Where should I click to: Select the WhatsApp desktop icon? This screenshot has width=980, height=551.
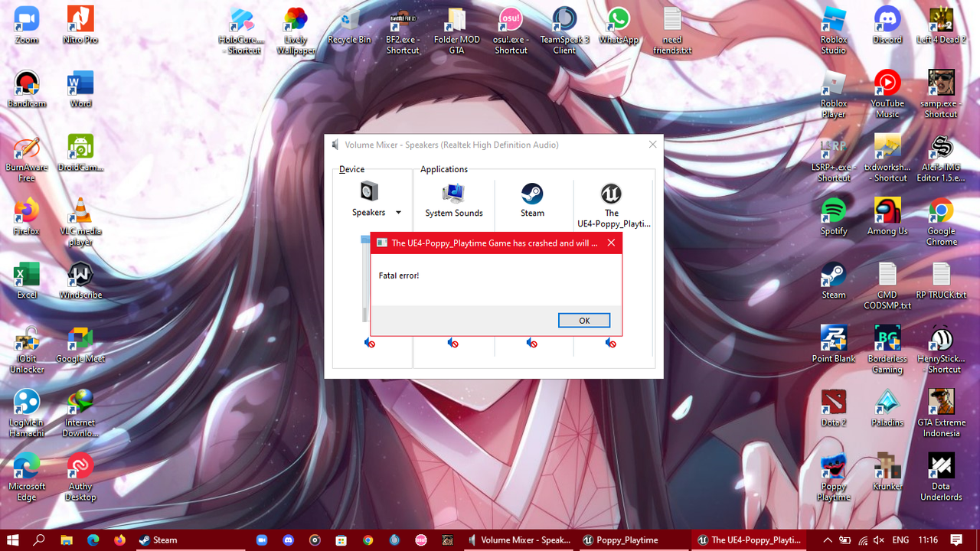(x=619, y=25)
